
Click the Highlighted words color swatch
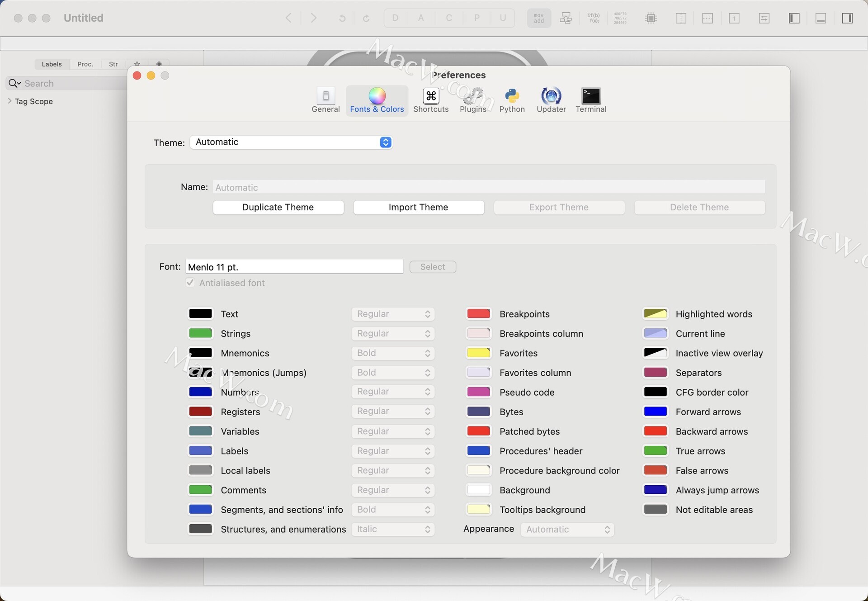655,314
